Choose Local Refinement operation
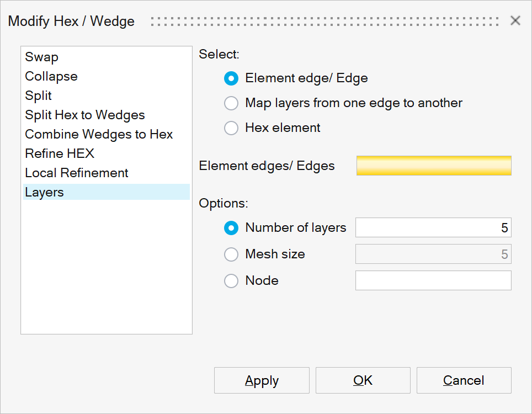The height and width of the screenshot is (414, 532). [x=77, y=173]
